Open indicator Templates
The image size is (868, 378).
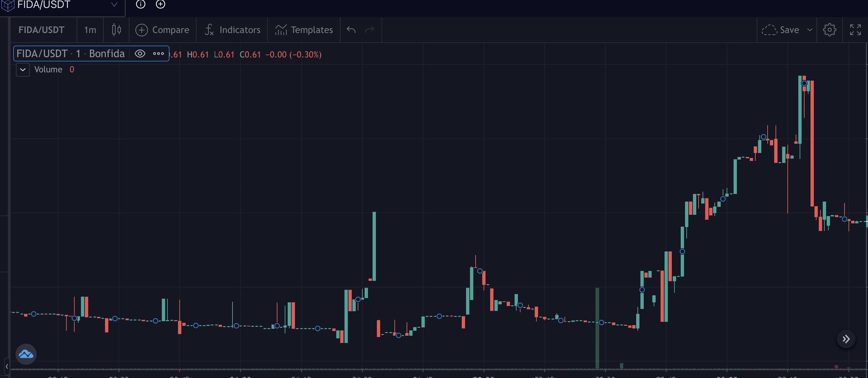[x=304, y=30]
